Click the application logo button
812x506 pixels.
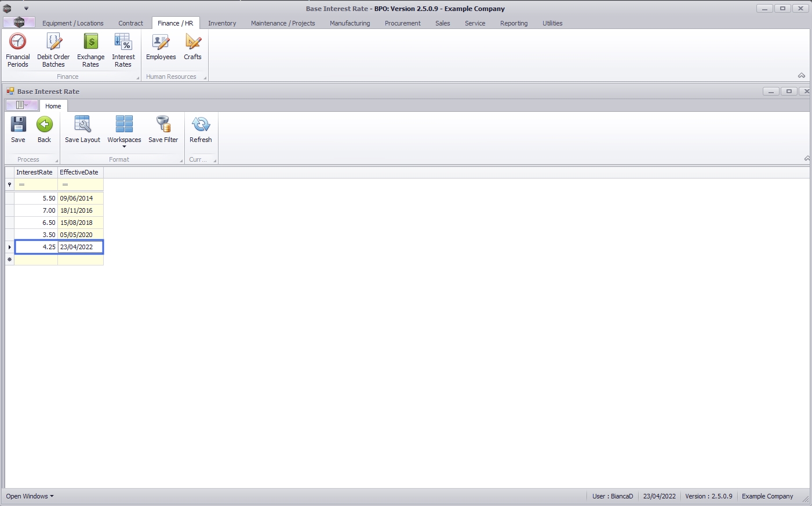point(19,23)
